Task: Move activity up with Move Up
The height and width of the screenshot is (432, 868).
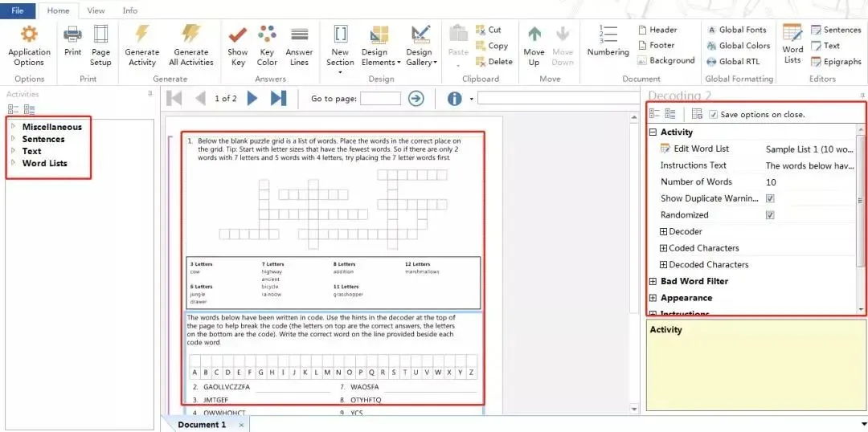Action: click(x=534, y=47)
